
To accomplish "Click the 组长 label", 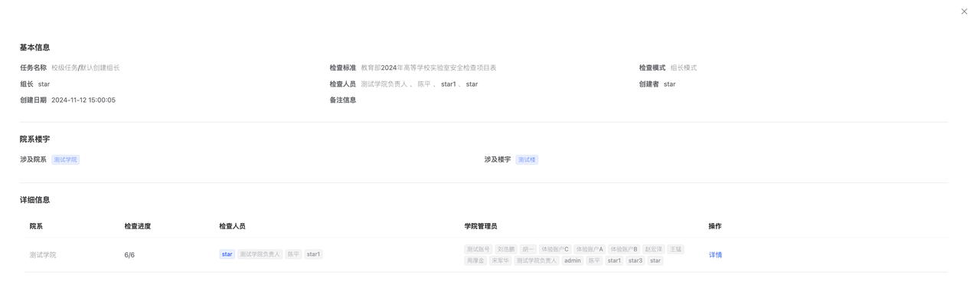I will click(27, 84).
